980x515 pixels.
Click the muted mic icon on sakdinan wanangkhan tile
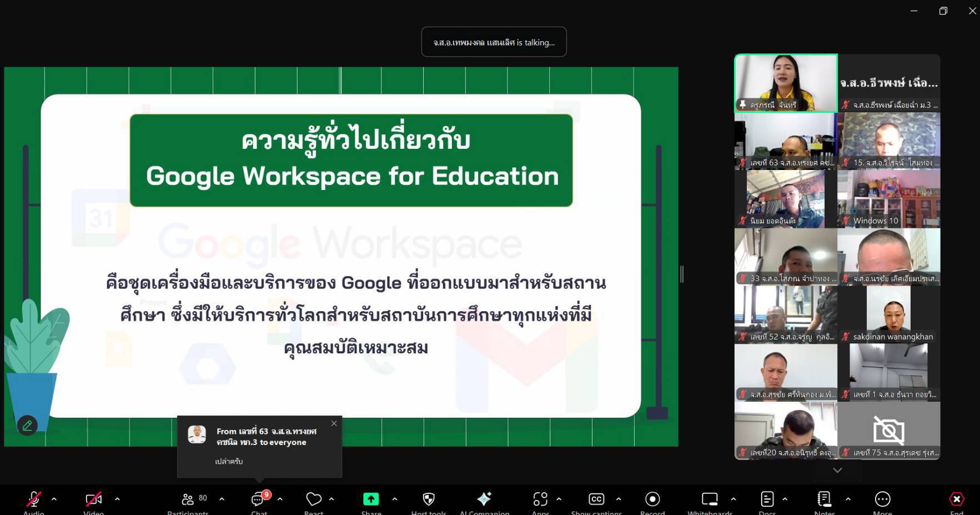click(846, 336)
